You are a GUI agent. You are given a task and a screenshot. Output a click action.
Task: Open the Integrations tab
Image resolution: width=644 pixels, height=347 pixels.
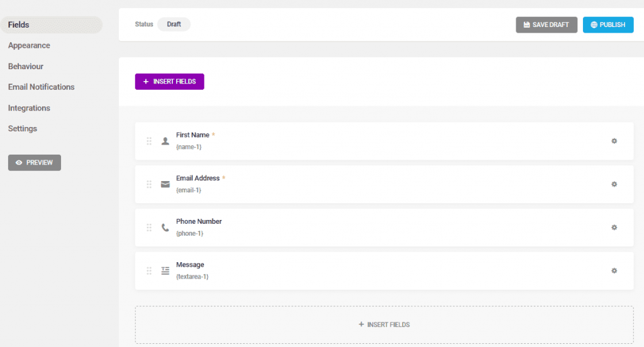pos(29,108)
